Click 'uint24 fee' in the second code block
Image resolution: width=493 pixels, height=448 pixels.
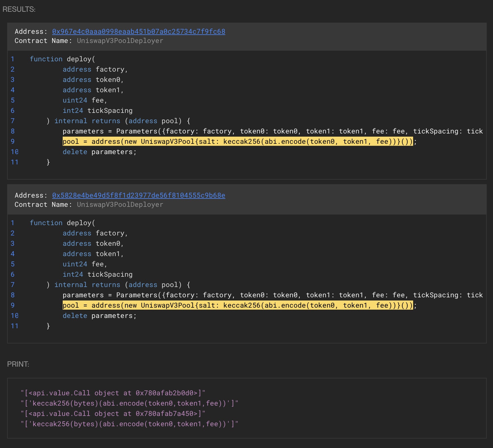point(85,264)
